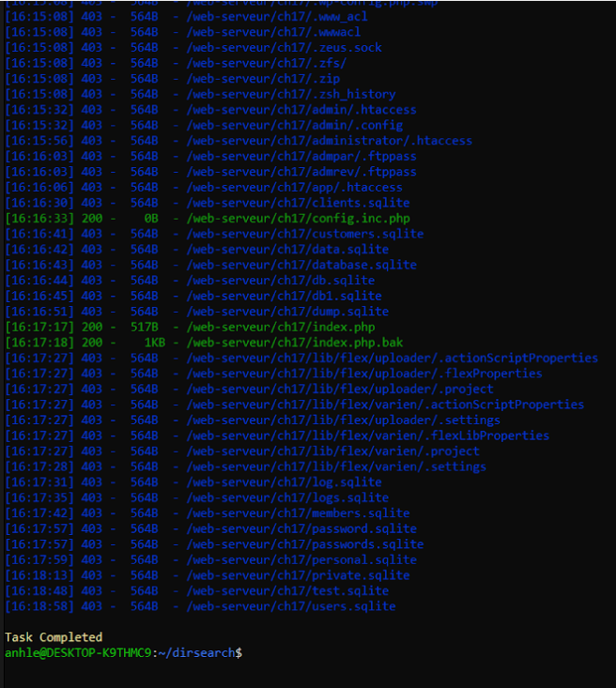
Task: Click the members.sqlite path
Action: 298,513
